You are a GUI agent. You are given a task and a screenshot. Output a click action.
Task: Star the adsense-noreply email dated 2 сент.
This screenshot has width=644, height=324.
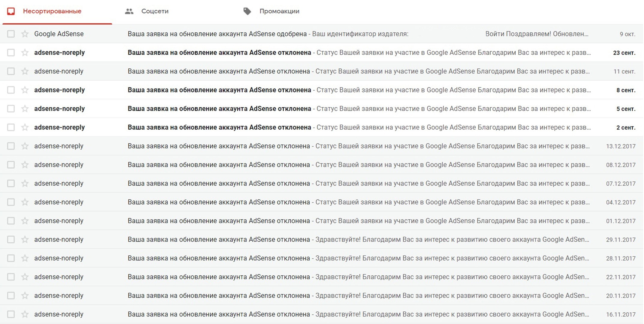coord(25,127)
